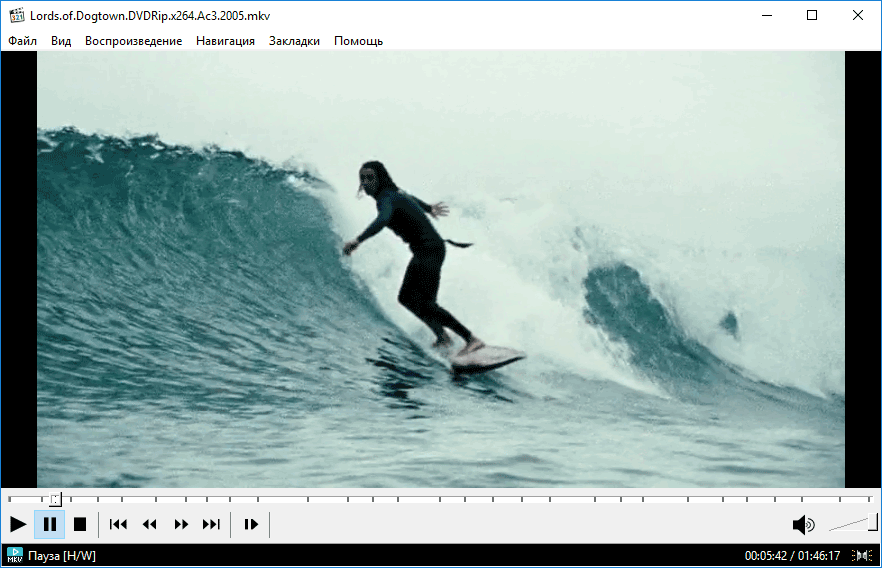Adjust the volume slider

pos(853,523)
